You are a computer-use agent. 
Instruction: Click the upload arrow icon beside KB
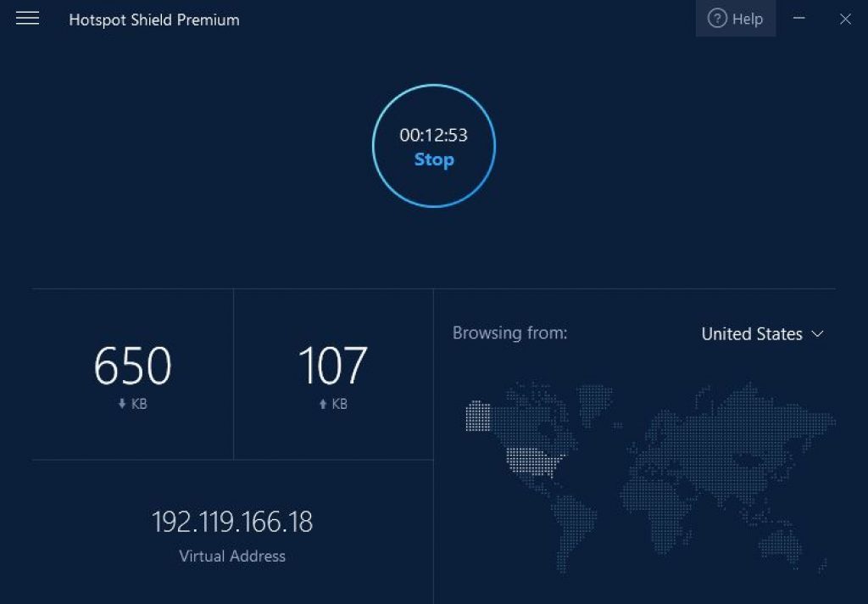pyautogui.click(x=323, y=405)
